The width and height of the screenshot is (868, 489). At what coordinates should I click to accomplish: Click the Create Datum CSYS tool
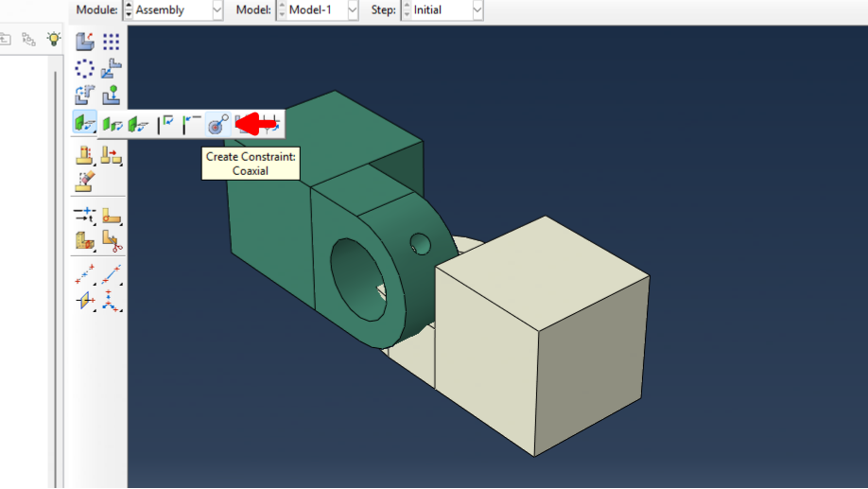click(x=112, y=301)
